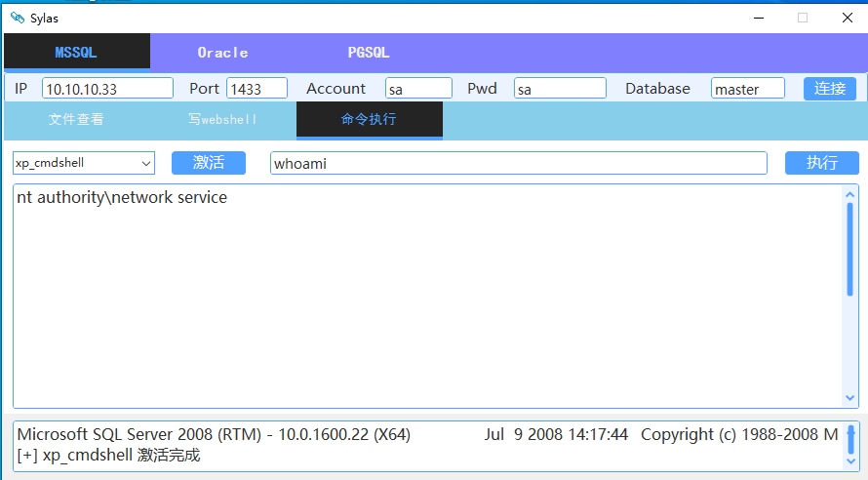Click output text nt authority\network service
Screen dimensions: 868x480
pos(122,198)
